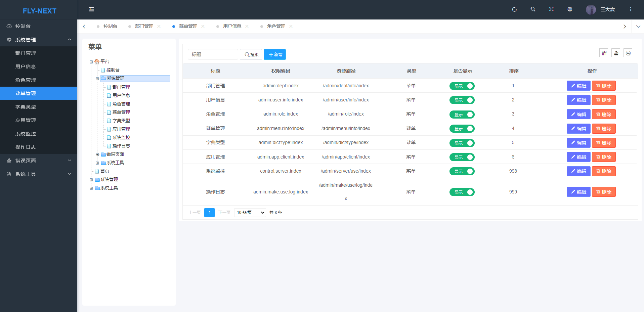The height and width of the screenshot is (312, 644).
Task: Toggle display switch for 操作日志 row
Action: click(x=462, y=192)
